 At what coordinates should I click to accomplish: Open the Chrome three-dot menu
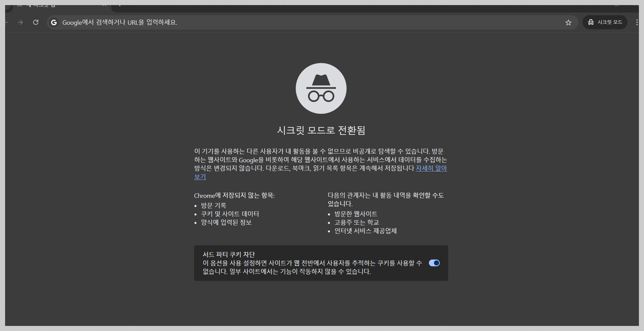[637, 22]
